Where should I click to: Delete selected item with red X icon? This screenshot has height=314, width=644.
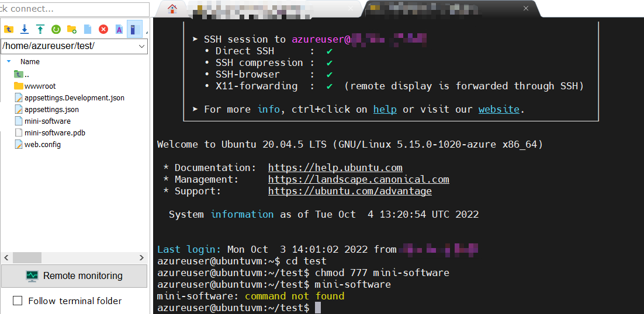coord(103,29)
